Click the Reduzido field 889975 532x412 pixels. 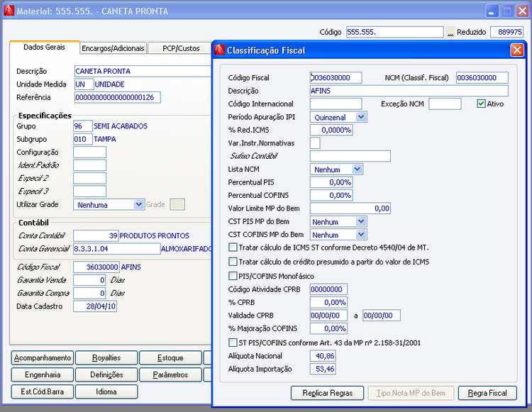pyautogui.click(x=506, y=32)
